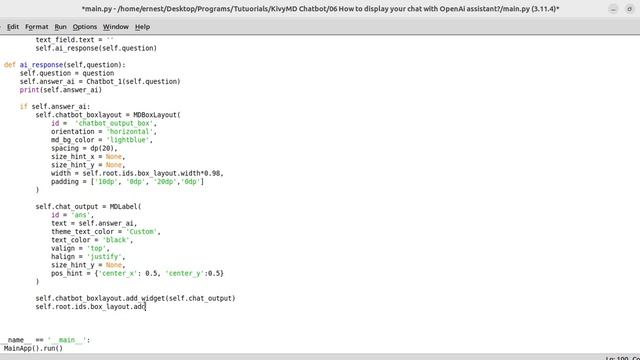Open the Run menu
Viewport: 640px width, 360px height.
pos(60,27)
